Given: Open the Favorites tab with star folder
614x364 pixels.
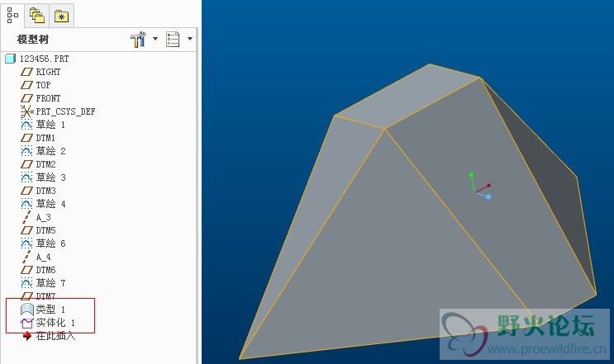Looking at the screenshot, I should [61, 16].
